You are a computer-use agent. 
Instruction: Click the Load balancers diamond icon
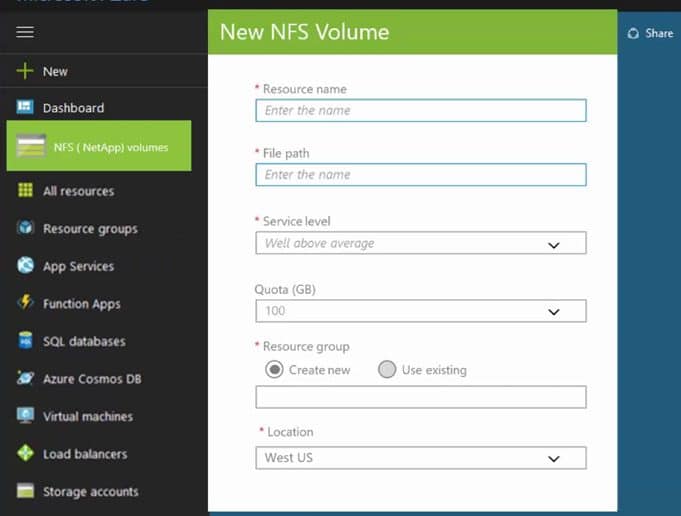25,453
